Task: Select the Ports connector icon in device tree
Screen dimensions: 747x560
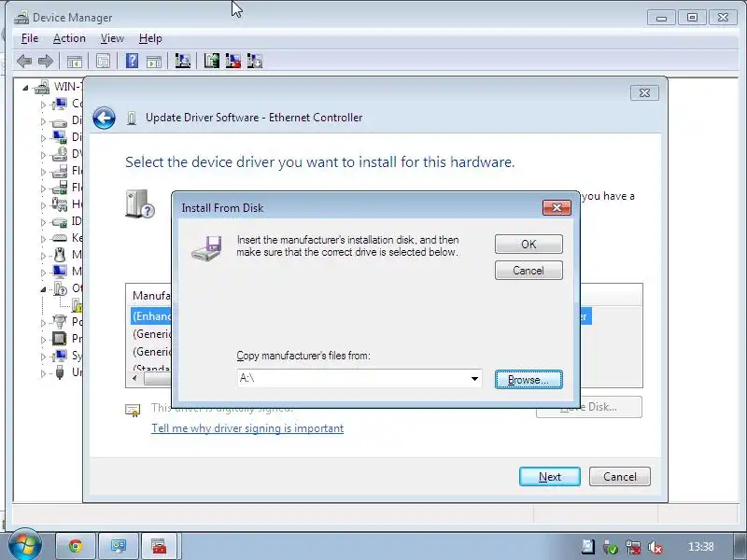Action: (x=60, y=322)
